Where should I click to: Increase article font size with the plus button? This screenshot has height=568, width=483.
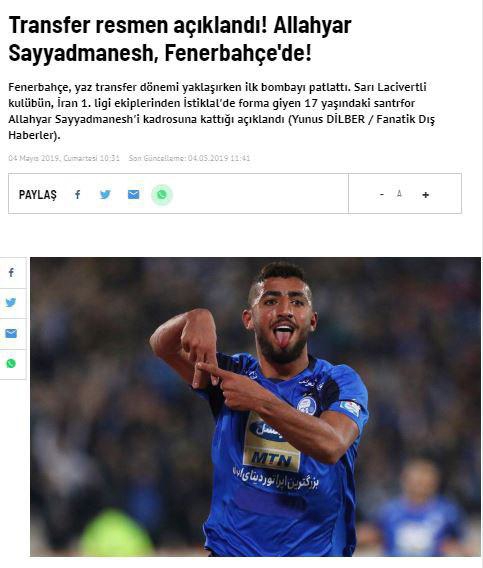coord(426,195)
